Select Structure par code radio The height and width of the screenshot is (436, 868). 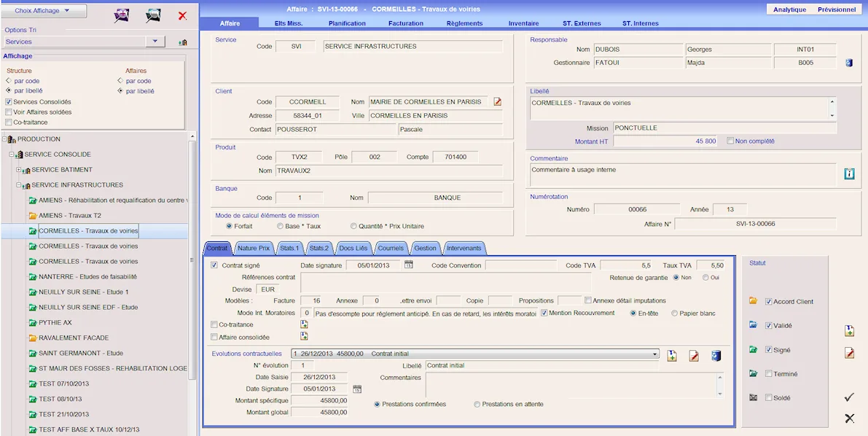[x=8, y=81]
